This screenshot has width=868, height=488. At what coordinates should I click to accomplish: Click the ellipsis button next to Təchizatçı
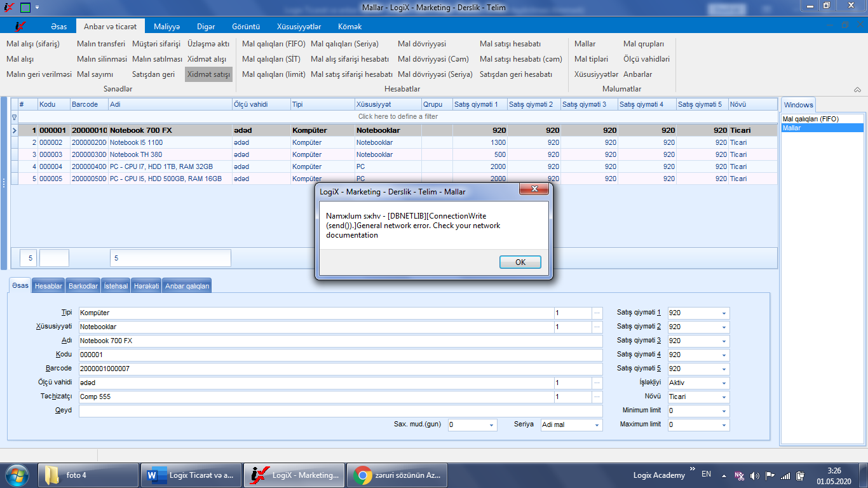click(597, 397)
